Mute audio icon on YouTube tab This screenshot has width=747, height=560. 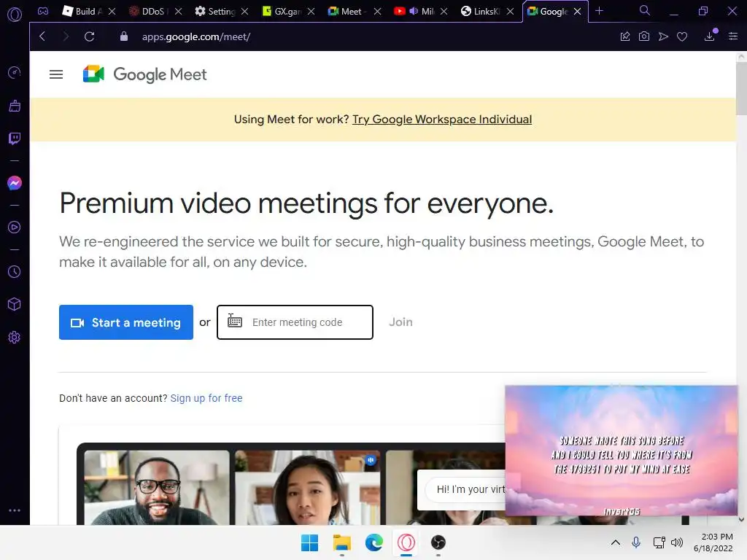(414, 11)
